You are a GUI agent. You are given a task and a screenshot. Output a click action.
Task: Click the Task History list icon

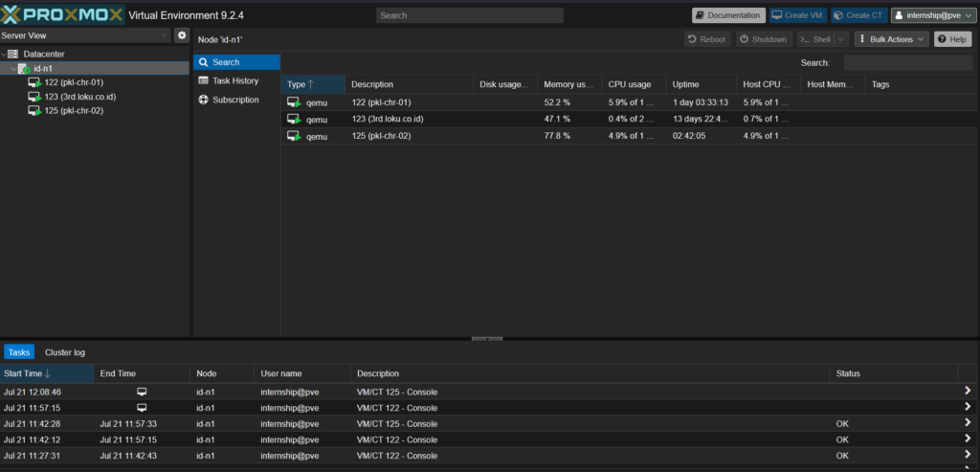click(x=203, y=80)
